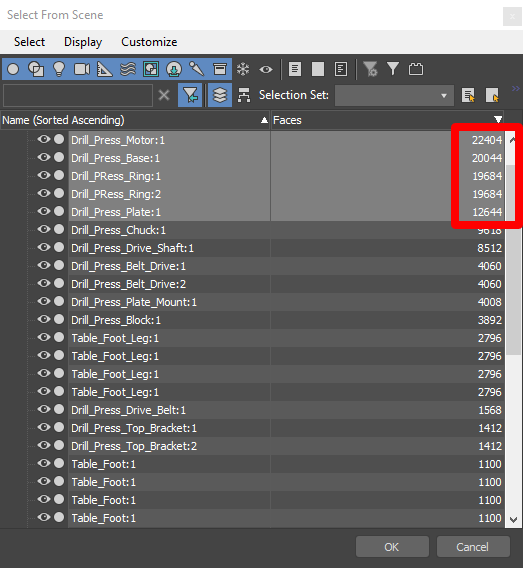Viewport: 523px width, 568px height.
Task: Hide Drill_Press_Base:1 using its eye icon
Action: coord(44,157)
